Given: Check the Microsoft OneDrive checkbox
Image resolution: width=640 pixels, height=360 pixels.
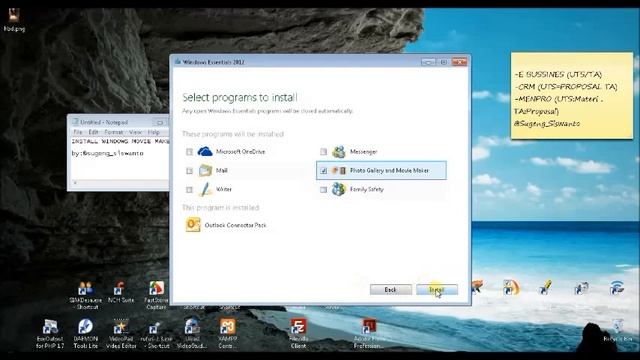Looking at the screenshot, I should click(189, 152).
